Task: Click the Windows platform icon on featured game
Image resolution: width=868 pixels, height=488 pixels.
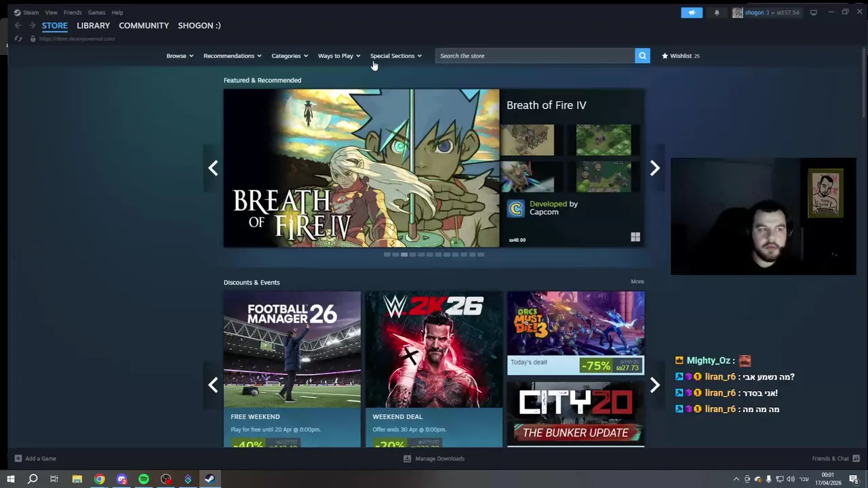Action: click(635, 237)
